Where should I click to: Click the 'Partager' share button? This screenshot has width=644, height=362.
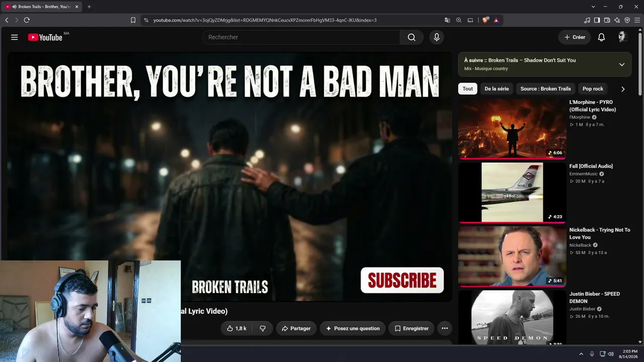(296, 328)
